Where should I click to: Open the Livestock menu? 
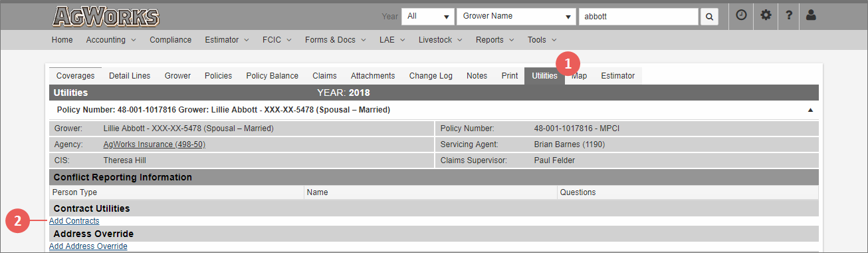pyautogui.click(x=440, y=40)
